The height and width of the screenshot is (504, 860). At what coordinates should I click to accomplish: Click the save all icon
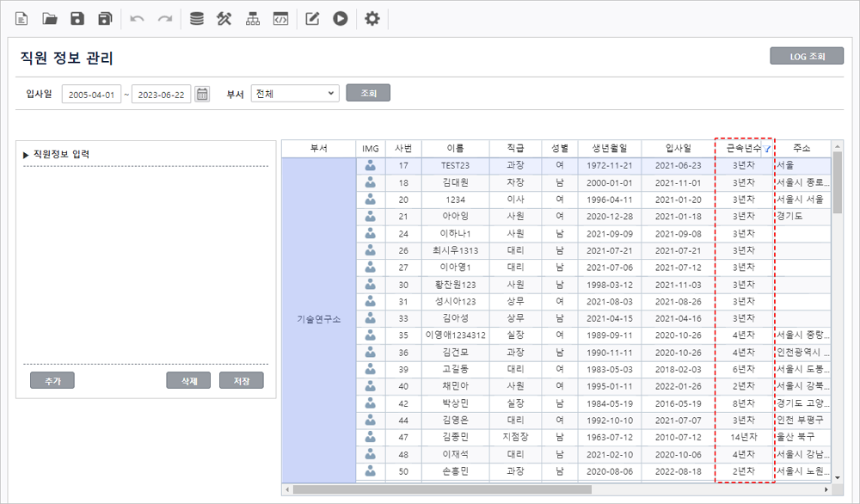pyautogui.click(x=105, y=19)
